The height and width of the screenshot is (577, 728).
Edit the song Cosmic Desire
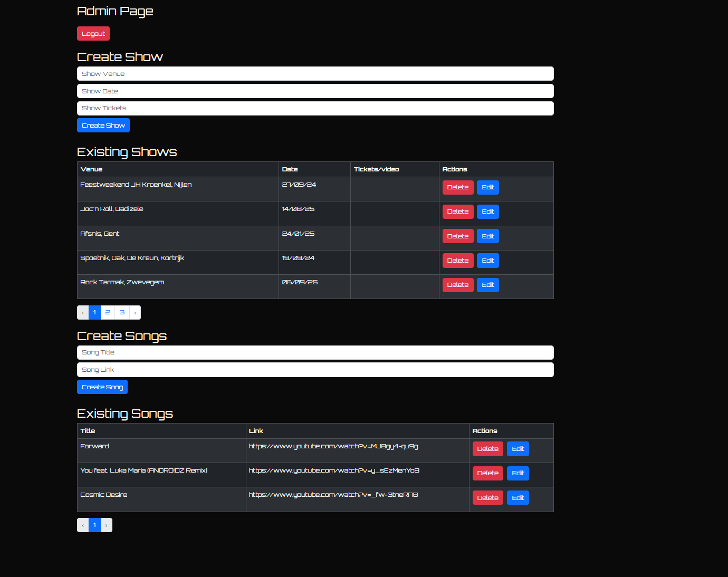coord(518,497)
